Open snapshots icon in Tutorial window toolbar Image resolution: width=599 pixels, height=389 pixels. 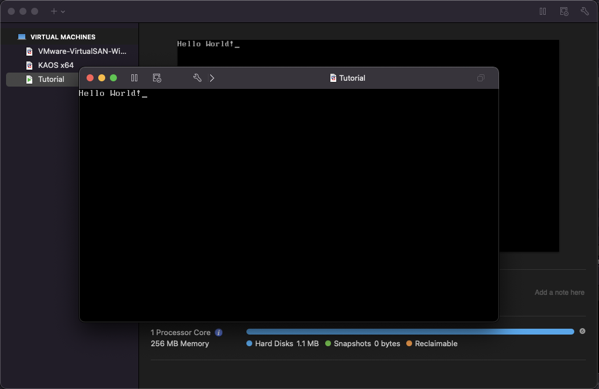(157, 78)
